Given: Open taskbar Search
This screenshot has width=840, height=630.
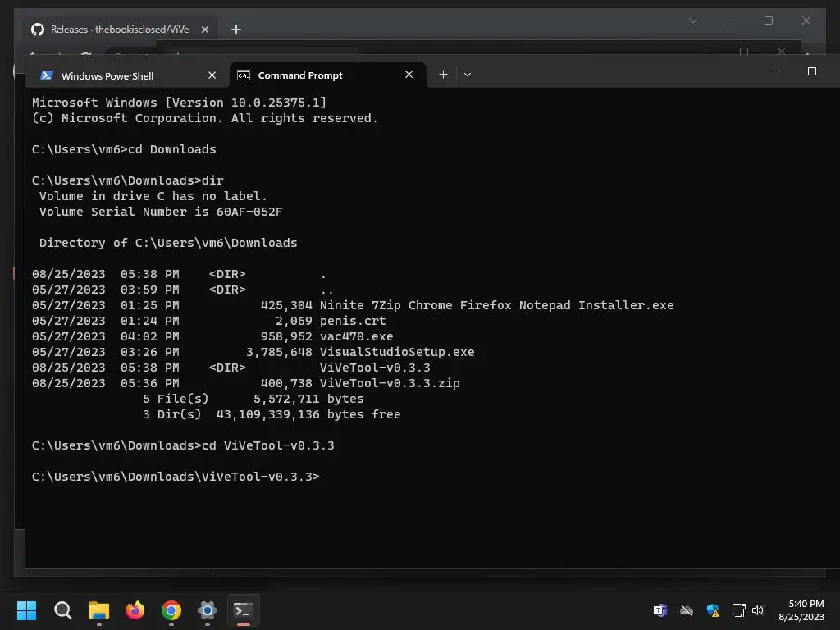Looking at the screenshot, I should point(62,610).
